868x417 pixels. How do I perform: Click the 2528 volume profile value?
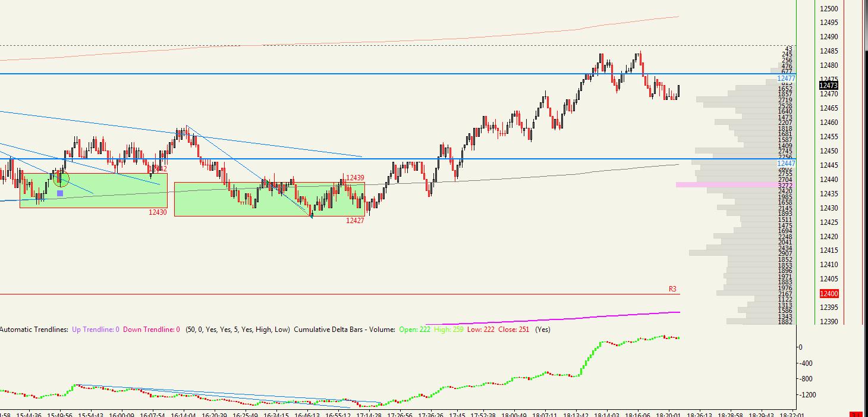[785, 106]
